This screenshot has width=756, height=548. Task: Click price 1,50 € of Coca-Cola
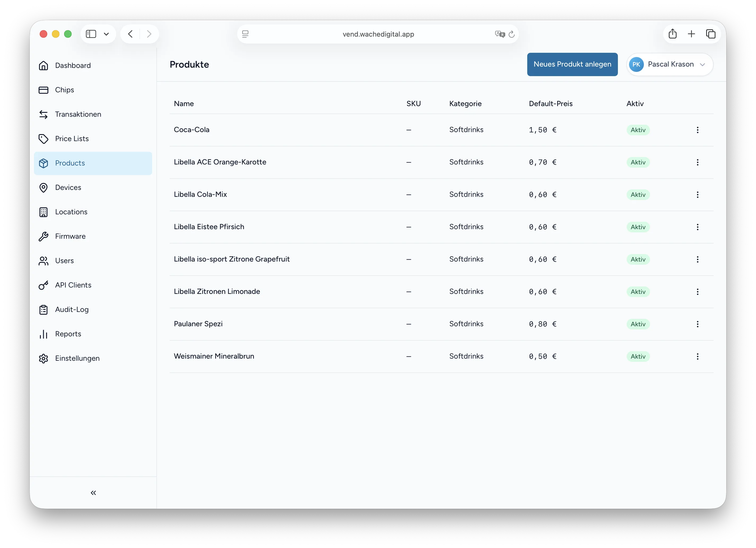point(542,130)
